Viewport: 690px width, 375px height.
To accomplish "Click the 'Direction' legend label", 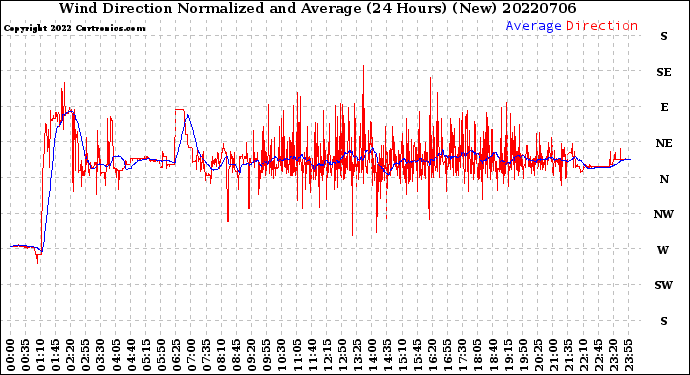I will coord(602,26).
